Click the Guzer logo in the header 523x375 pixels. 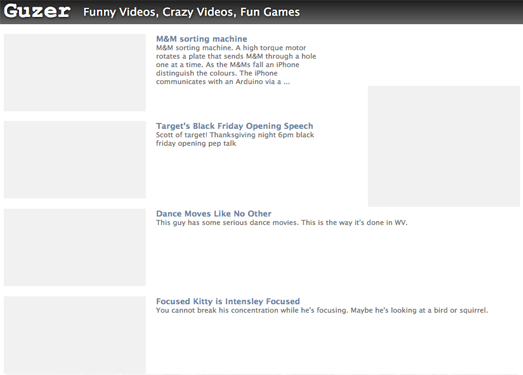tap(37, 11)
